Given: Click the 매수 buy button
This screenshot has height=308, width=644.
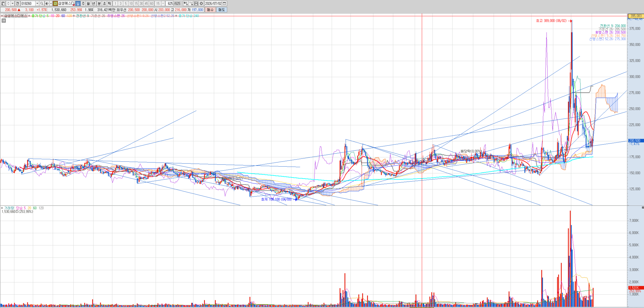Looking at the screenshot, I should [x=210, y=10].
